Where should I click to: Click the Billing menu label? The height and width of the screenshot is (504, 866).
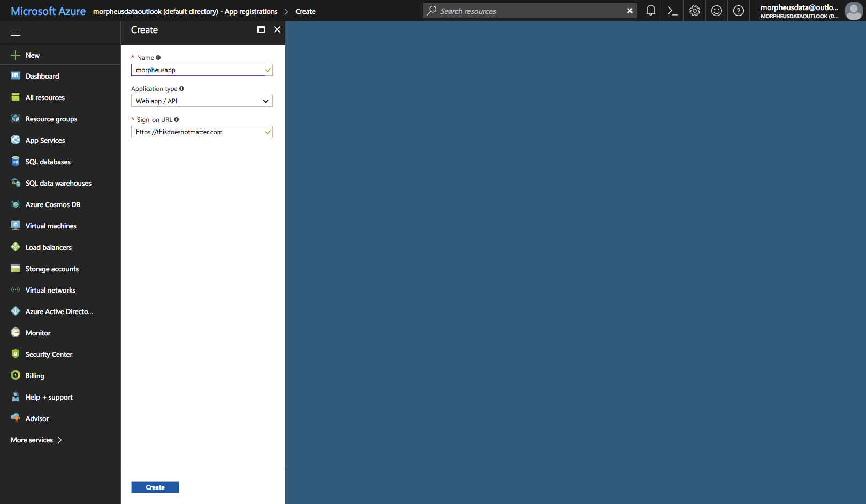coord(35,376)
